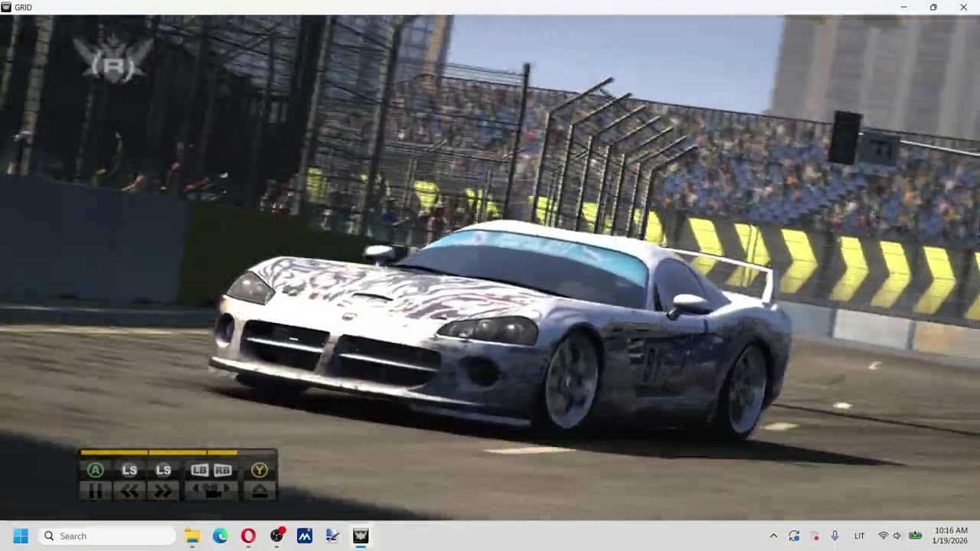Screen dimensions: 980x551
Task: Click the RB bumper prompt
Action: click(223, 470)
